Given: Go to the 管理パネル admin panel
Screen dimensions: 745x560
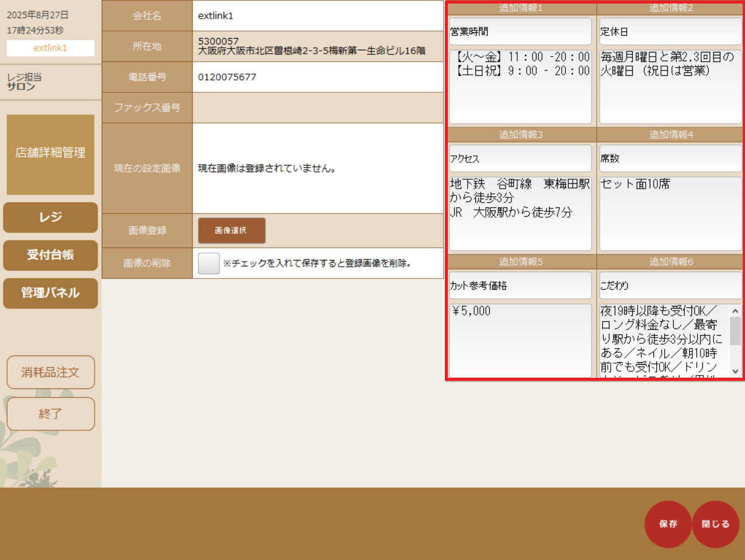Looking at the screenshot, I should pos(50,293).
